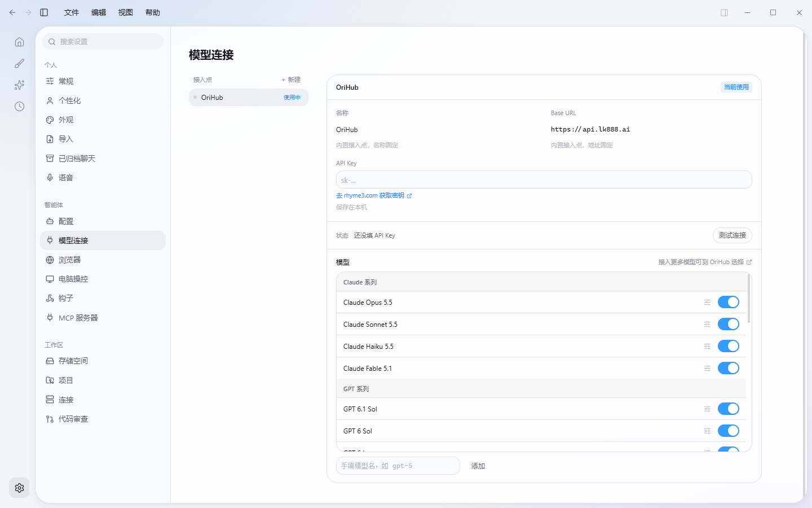Viewport: 812px width, 508px height.
Task: Open parameter settings icon for Claude Sonnet 5.5
Action: click(x=707, y=325)
